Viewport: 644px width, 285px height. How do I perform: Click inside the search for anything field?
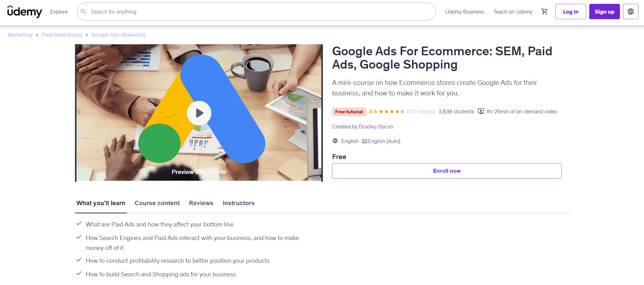[179, 12]
